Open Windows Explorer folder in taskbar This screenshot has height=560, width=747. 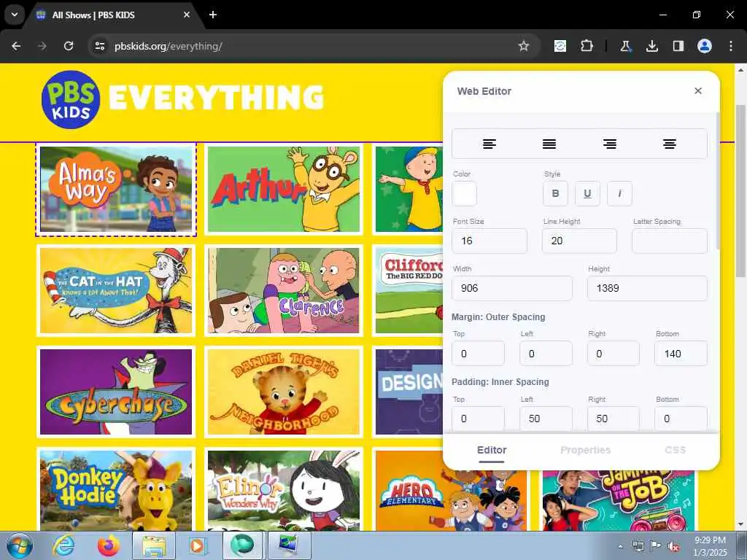(x=154, y=545)
